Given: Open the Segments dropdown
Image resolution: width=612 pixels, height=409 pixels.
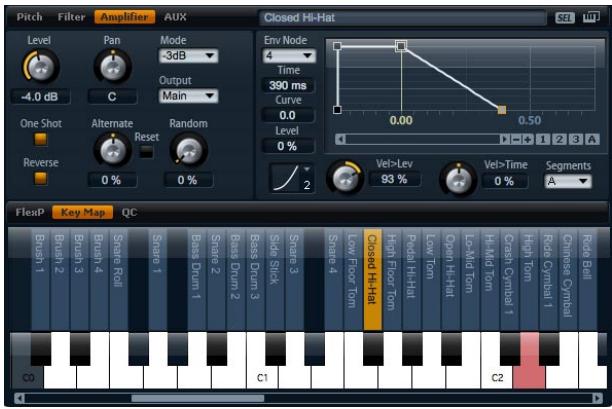Looking at the screenshot, I should pyautogui.click(x=568, y=181).
